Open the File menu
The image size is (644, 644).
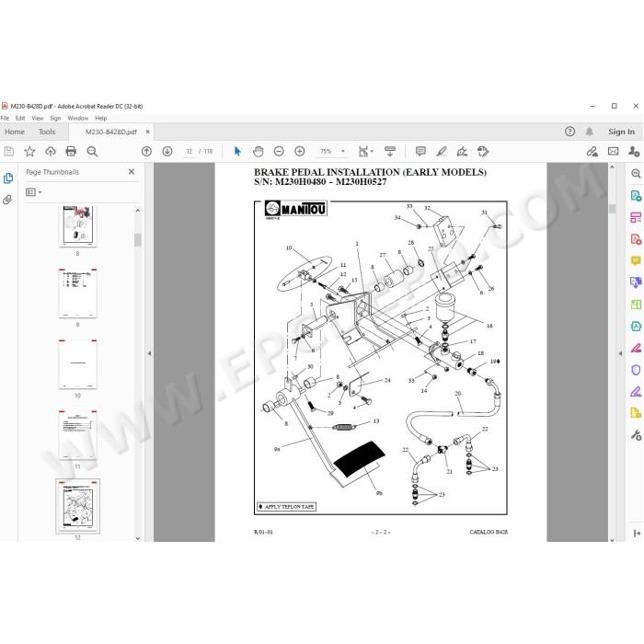coord(5,119)
